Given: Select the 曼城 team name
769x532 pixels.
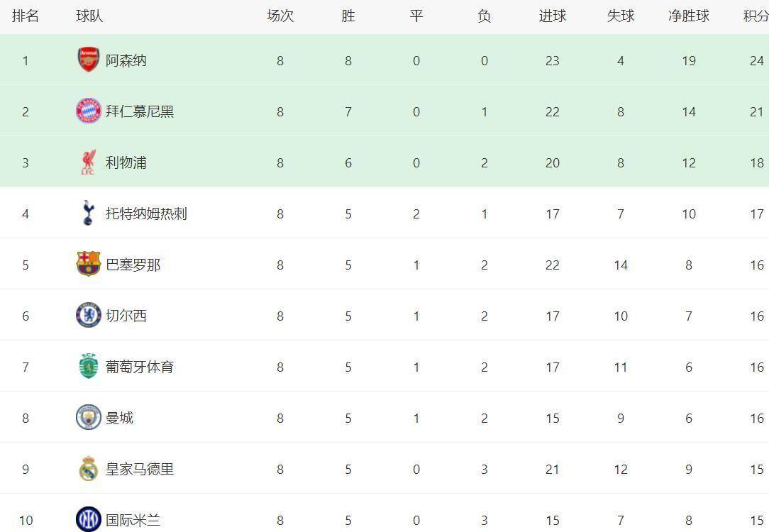Looking at the screenshot, I should [x=119, y=418].
